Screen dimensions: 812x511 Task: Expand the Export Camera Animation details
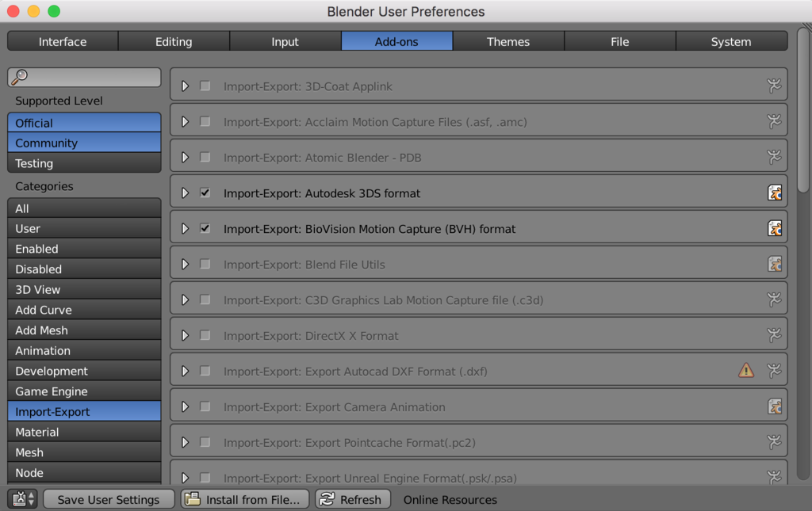[x=185, y=406]
